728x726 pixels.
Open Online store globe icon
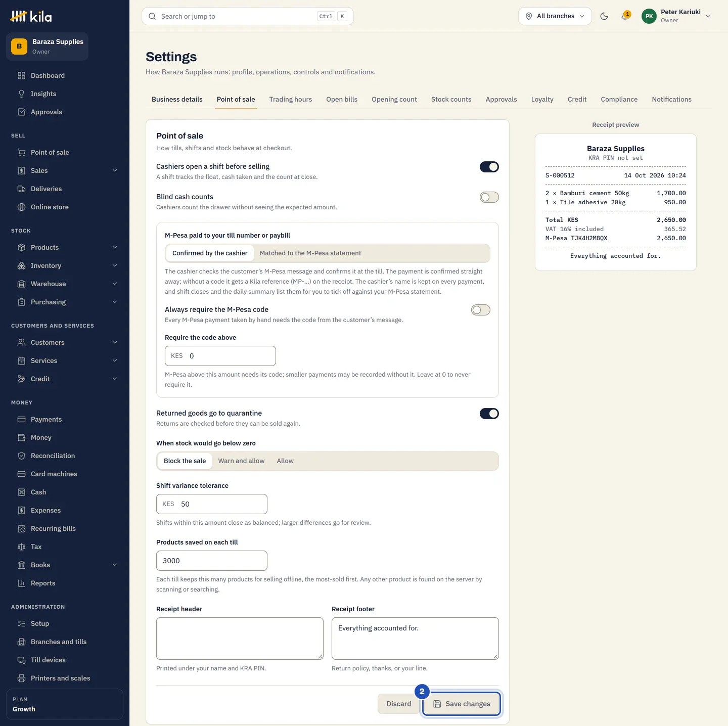point(21,207)
